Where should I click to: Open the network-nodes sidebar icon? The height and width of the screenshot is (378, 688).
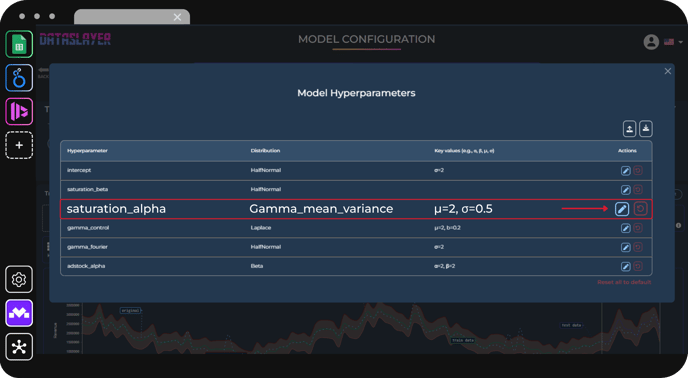pos(19,347)
